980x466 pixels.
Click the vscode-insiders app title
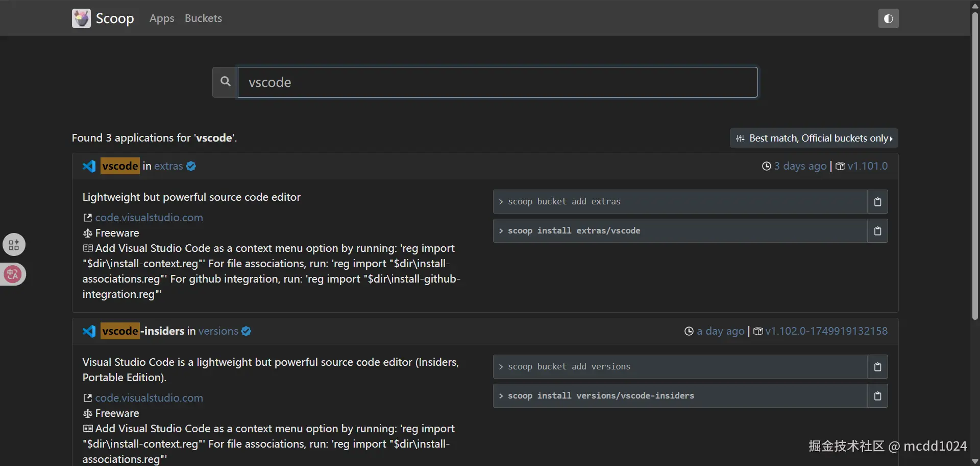coord(142,331)
